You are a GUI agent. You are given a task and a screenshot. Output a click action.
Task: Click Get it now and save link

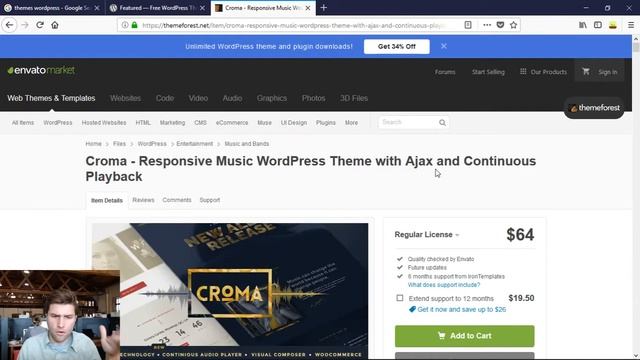[461, 309]
